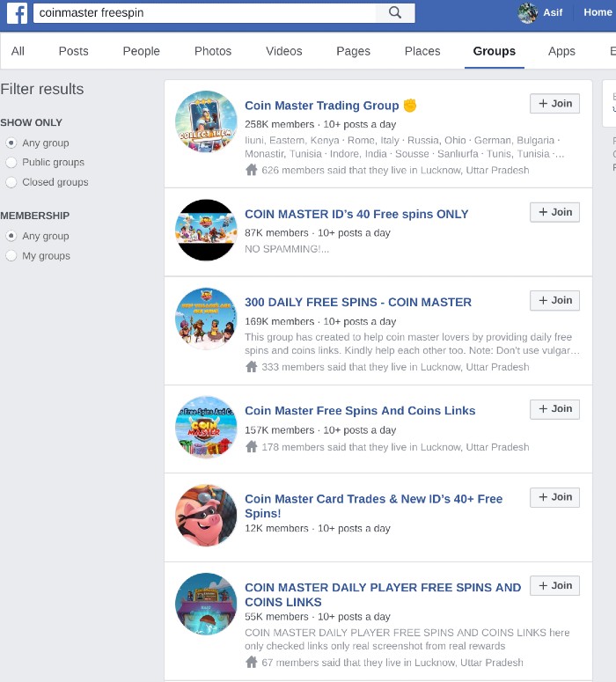Click 'NO SPAMMING!...' description text
This screenshot has width=616, height=682.
pos(287,249)
